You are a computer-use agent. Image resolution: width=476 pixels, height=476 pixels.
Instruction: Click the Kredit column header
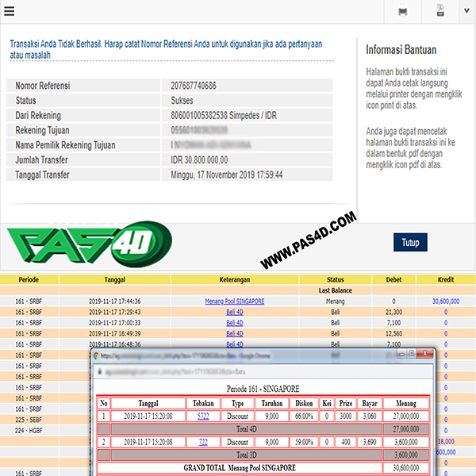446,279
